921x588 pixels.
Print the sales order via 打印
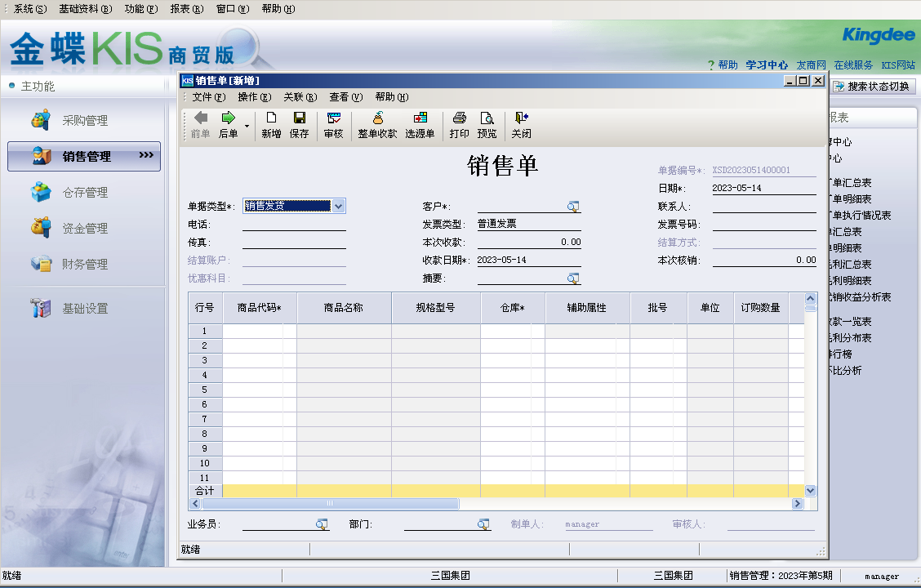460,125
